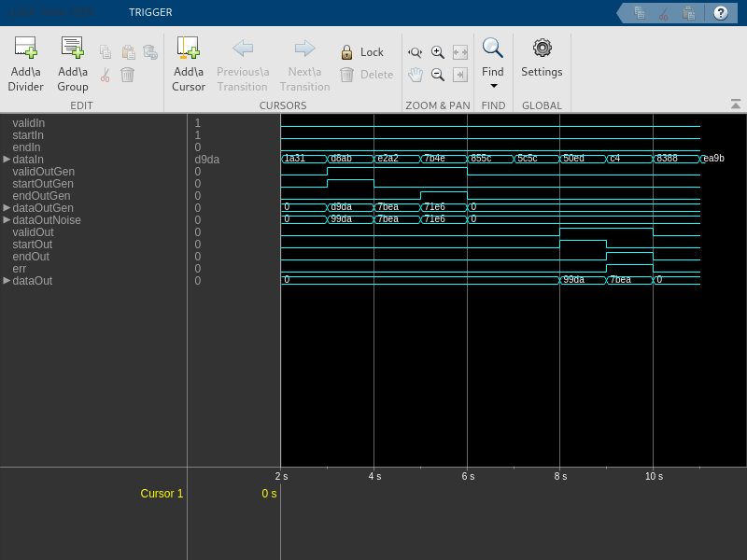Select the err signal row
The image size is (747, 560).
[x=20, y=269]
